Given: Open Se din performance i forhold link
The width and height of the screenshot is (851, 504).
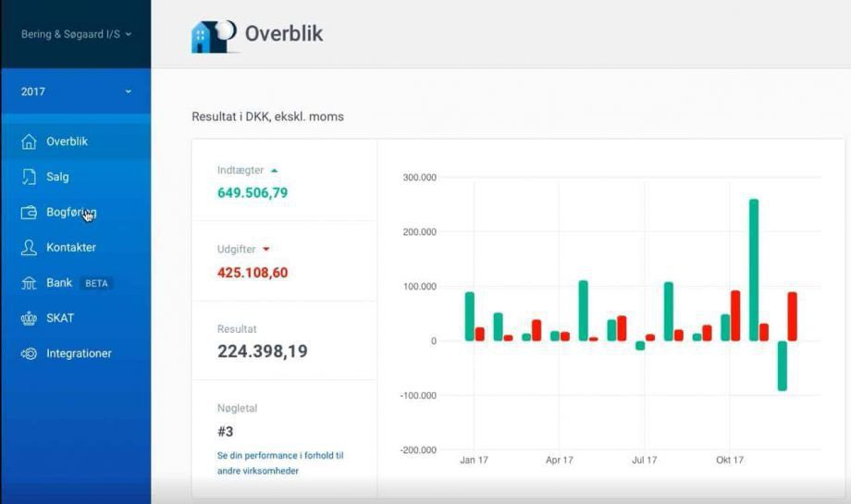Looking at the screenshot, I should 280,462.
